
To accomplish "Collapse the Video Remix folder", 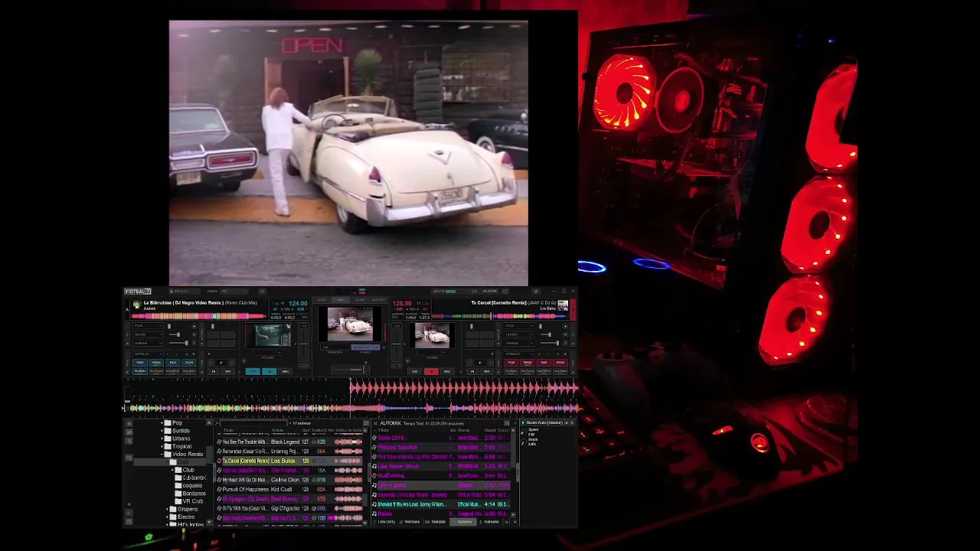I will coord(162,455).
